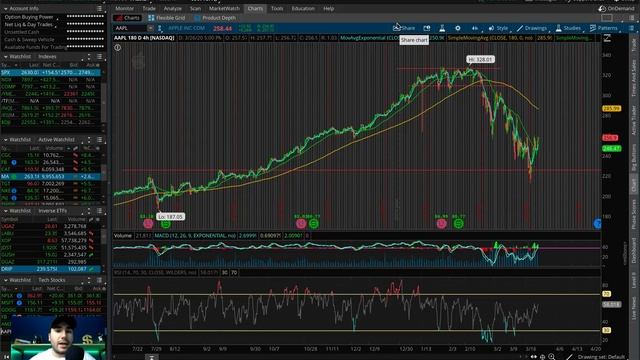Go to the MarketWatch tab
The image size is (640, 360).
tap(224, 8)
